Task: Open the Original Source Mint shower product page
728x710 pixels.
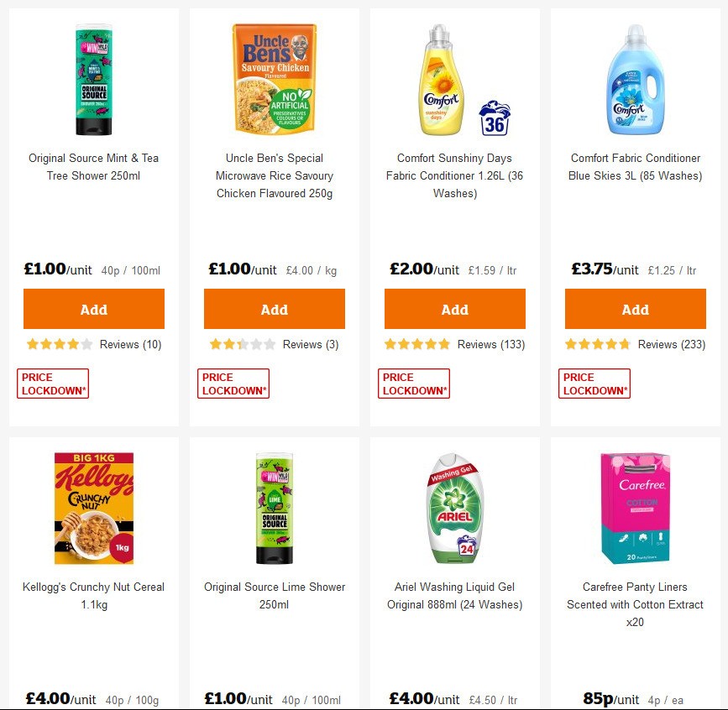Action: tap(93, 166)
